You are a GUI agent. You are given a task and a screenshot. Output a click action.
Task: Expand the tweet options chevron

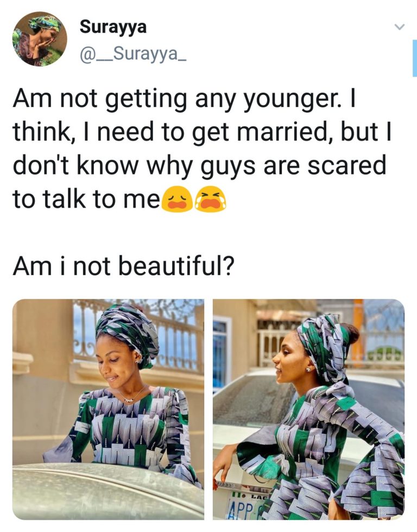(x=400, y=27)
